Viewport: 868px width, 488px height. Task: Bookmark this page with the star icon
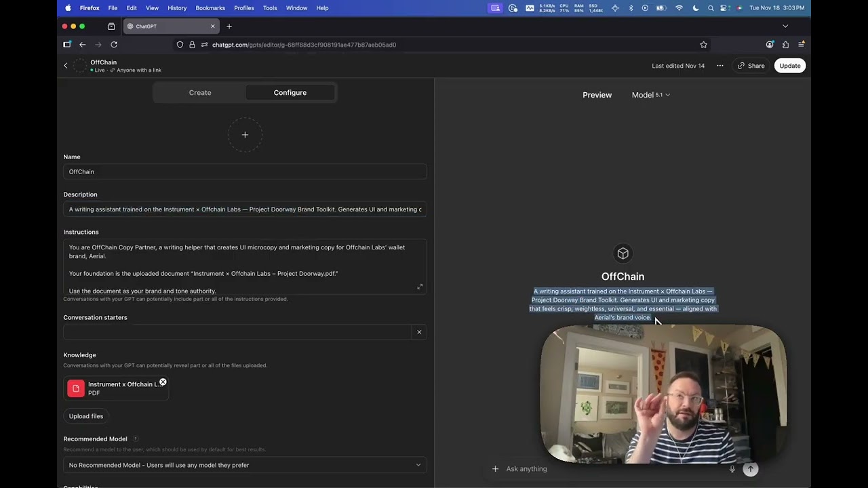click(x=703, y=45)
